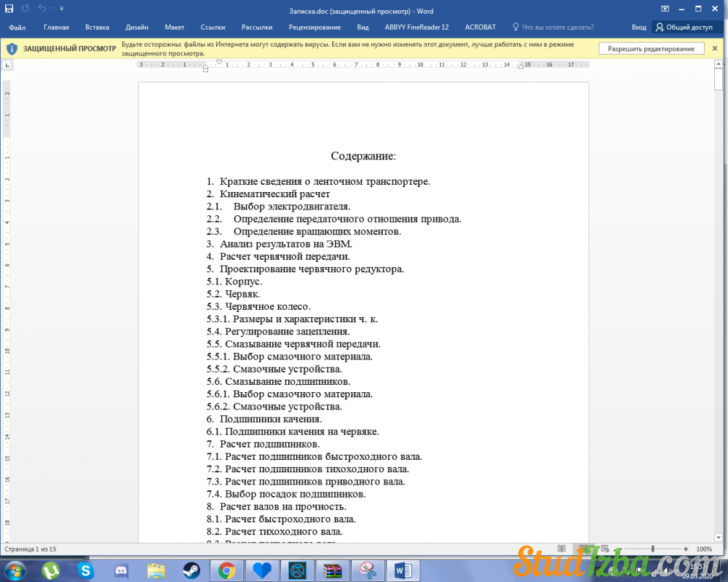This screenshot has height=582, width=728.
Task: Open the Windows Start button
Action: pyautogui.click(x=15, y=570)
